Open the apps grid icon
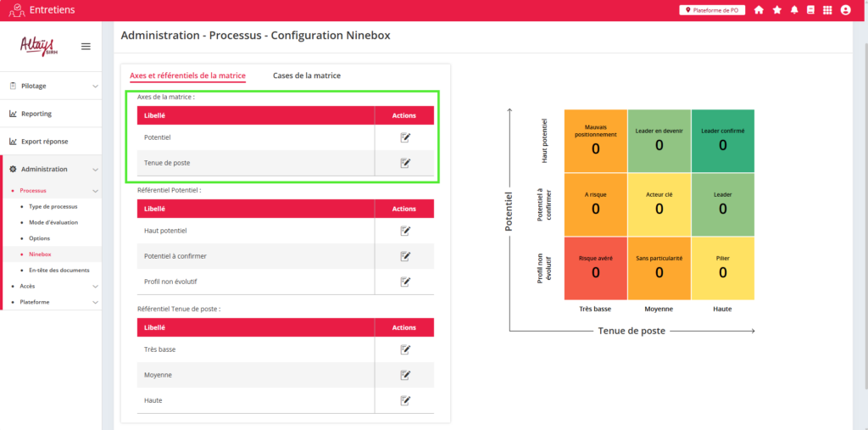 coord(827,10)
